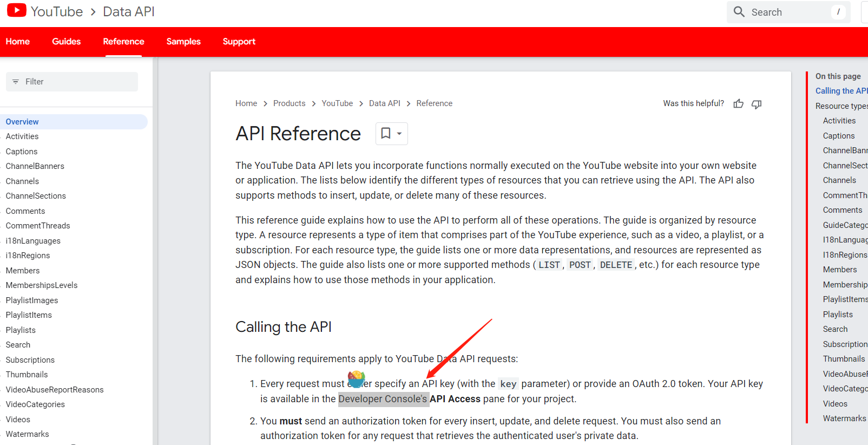Click Home in the breadcrumb
Screen dimensions: 868x445
pos(246,103)
